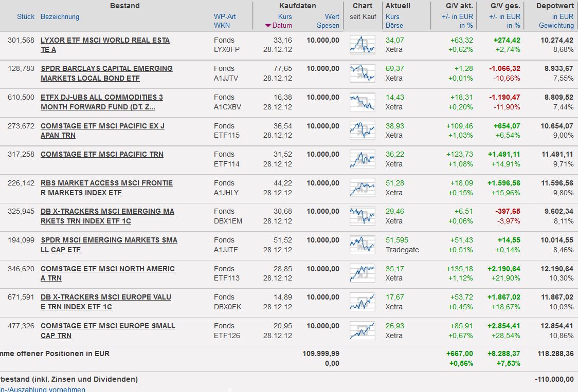Click the ETFX DJ-UBS All Commodities chart icon

[x=363, y=102]
